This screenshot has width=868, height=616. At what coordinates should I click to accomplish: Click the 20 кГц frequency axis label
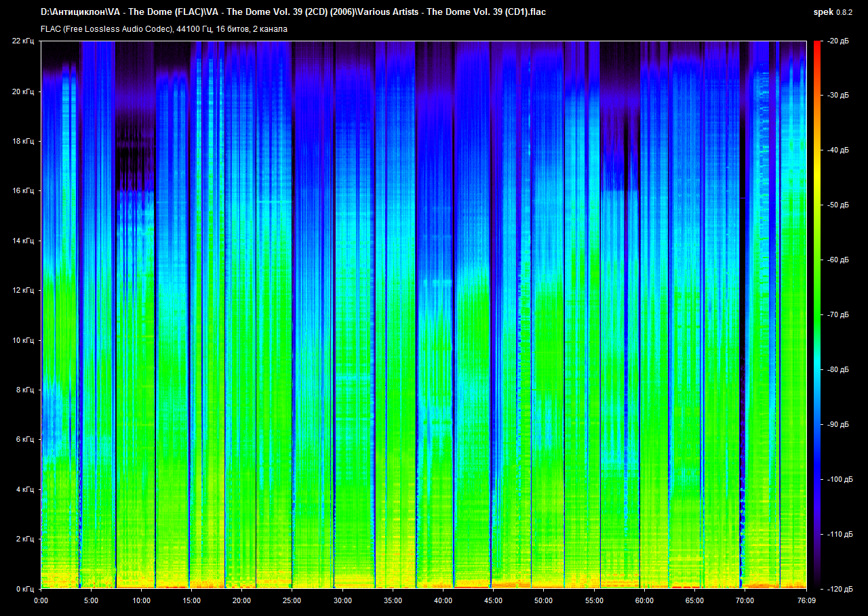pos(23,91)
